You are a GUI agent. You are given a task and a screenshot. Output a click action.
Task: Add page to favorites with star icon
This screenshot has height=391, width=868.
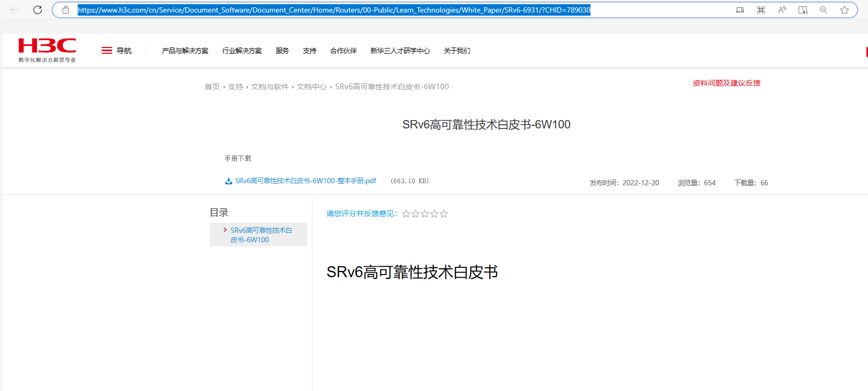(845, 10)
